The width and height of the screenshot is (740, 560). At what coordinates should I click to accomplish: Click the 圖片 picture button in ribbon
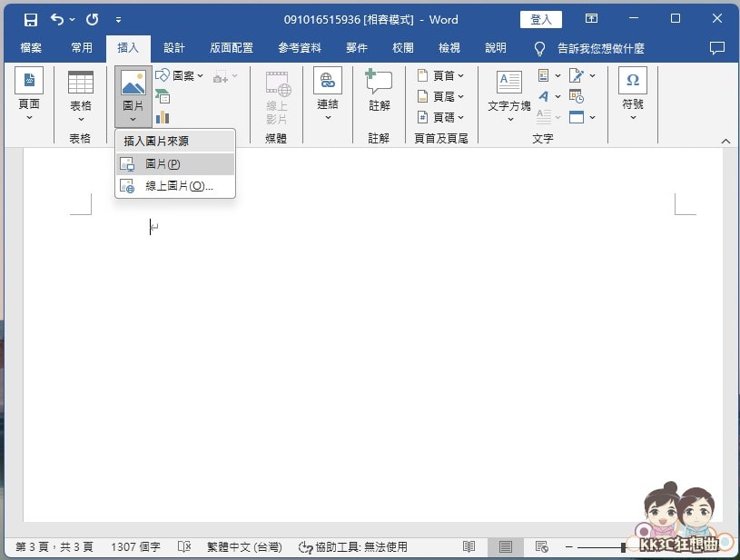click(x=133, y=97)
